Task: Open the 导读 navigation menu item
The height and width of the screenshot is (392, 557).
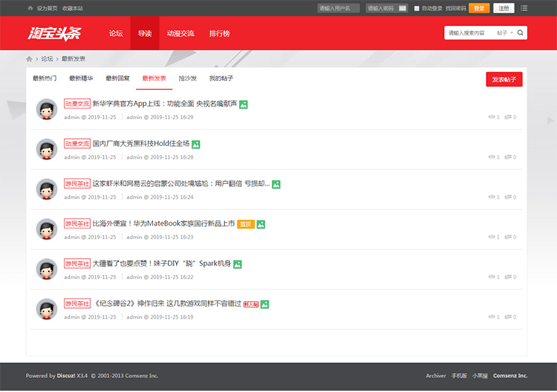Action: [x=145, y=34]
